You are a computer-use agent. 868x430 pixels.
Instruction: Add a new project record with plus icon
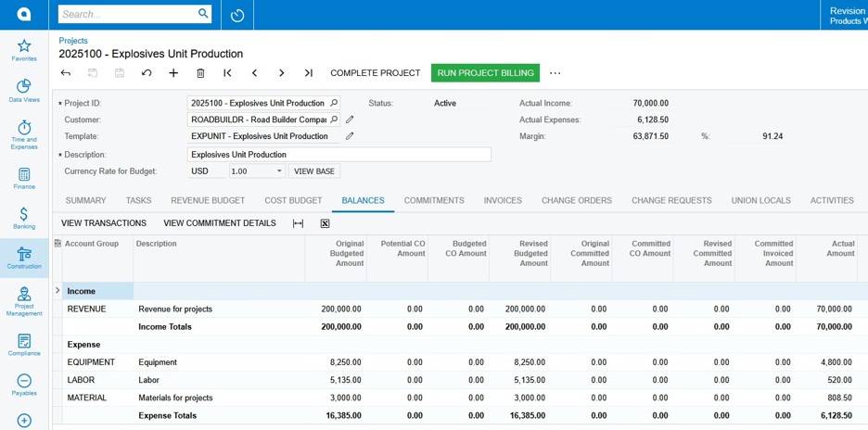[173, 73]
